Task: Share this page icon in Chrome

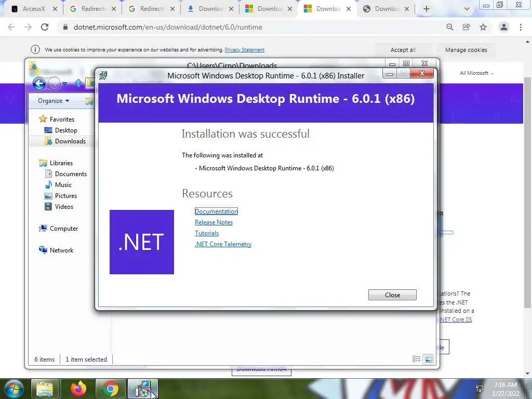Action: [467, 27]
